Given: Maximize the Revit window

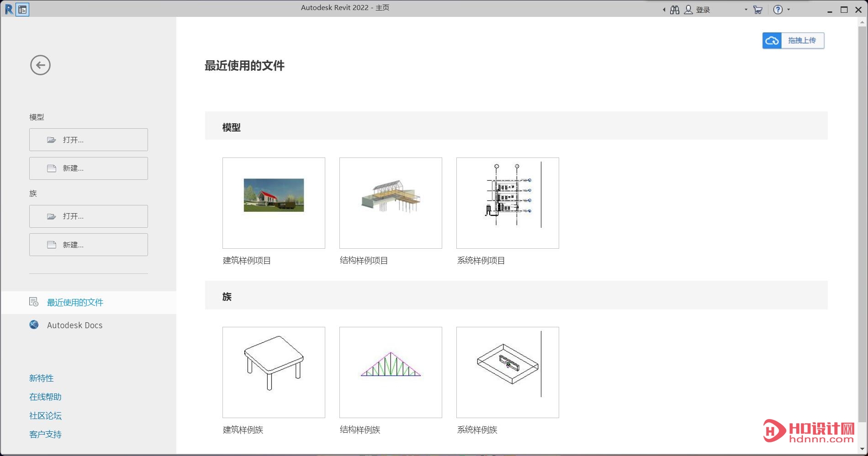Looking at the screenshot, I should [844, 10].
